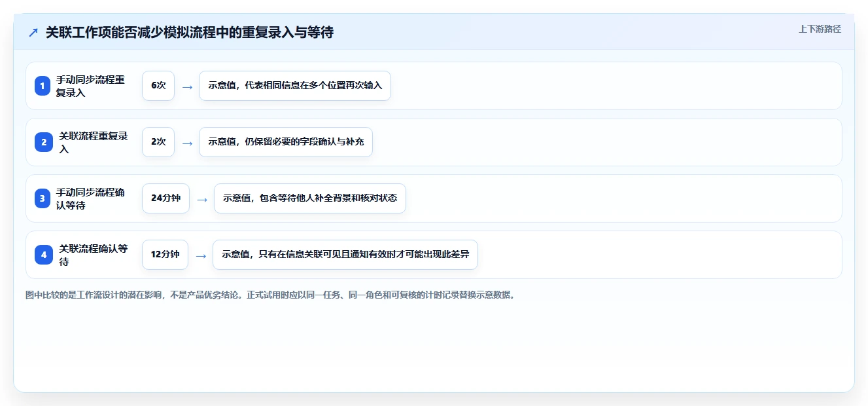Select the 关联流程重复录入 label
868x406 pixels.
[x=94, y=142]
